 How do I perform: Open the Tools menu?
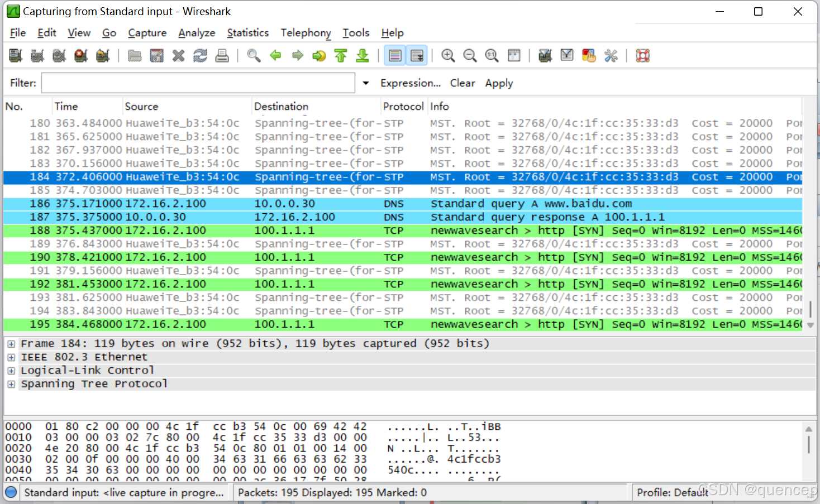[x=356, y=33]
